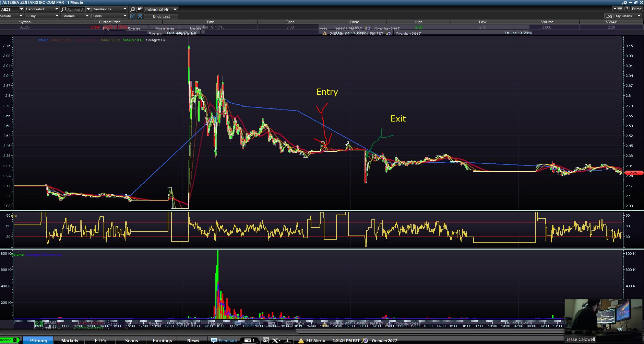644x344 pixels.
Task: Click the layout counter pill showing 1
Action: (249, 340)
